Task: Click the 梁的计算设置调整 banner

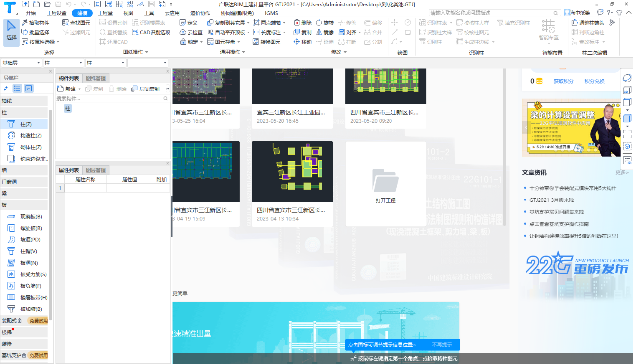Action: click(x=571, y=128)
